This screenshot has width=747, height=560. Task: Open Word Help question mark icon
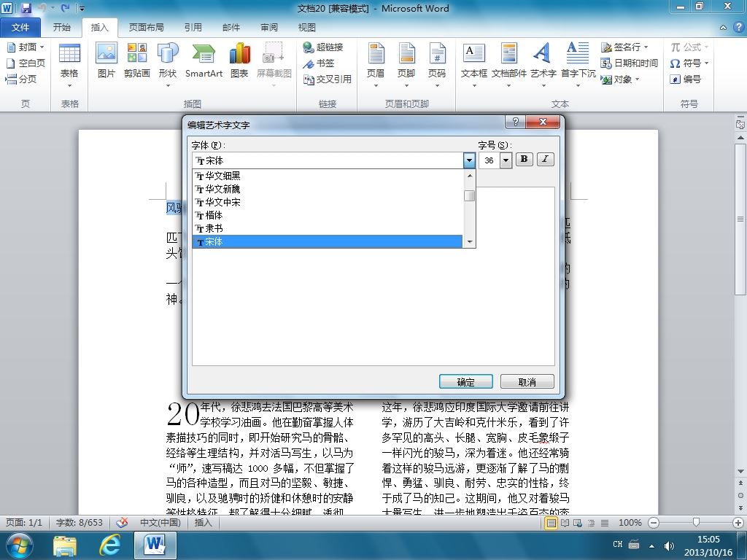pyautogui.click(x=738, y=27)
